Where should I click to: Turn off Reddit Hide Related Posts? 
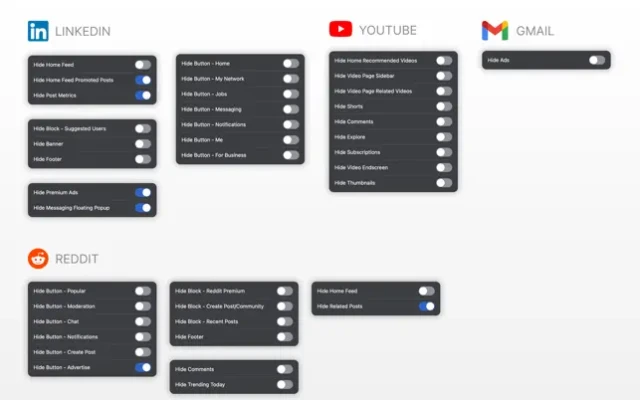click(427, 306)
